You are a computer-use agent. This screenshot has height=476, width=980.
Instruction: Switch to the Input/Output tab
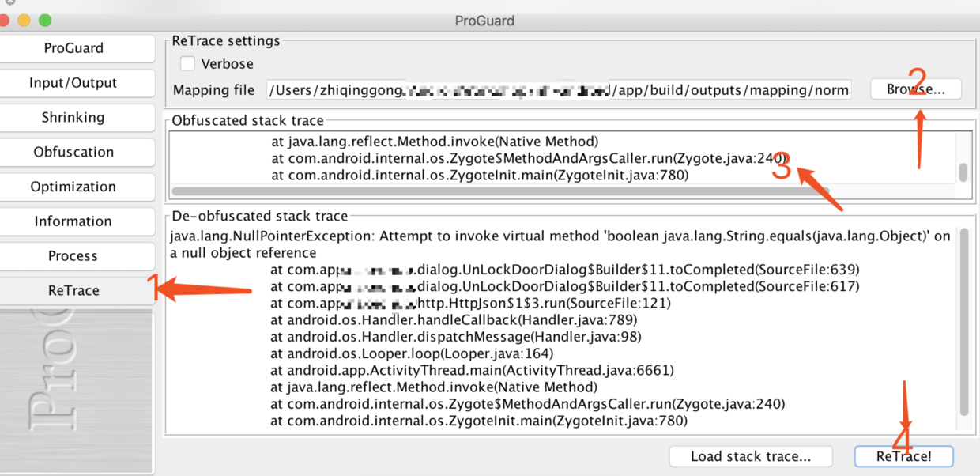[x=73, y=83]
